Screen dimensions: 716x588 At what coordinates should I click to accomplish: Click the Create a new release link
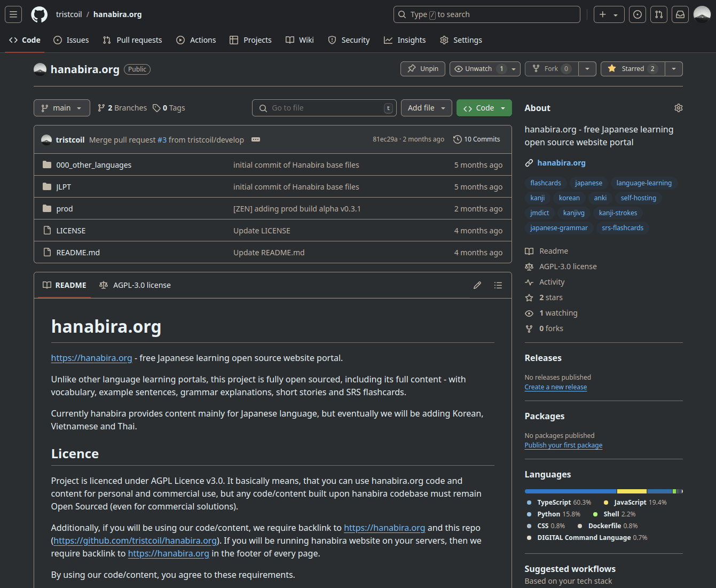click(x=555, y=387)
